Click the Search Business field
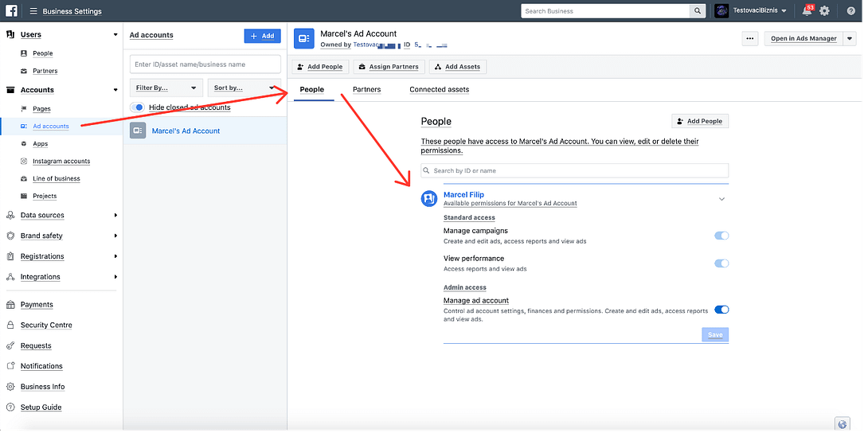868x433 pixels. [x=605, y=11]
